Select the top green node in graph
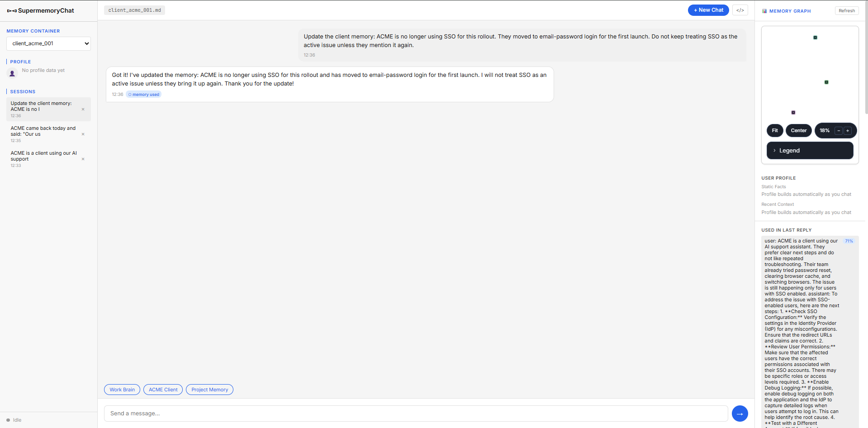The width and height of the screenshot is (868, 428). coord(815,38)
